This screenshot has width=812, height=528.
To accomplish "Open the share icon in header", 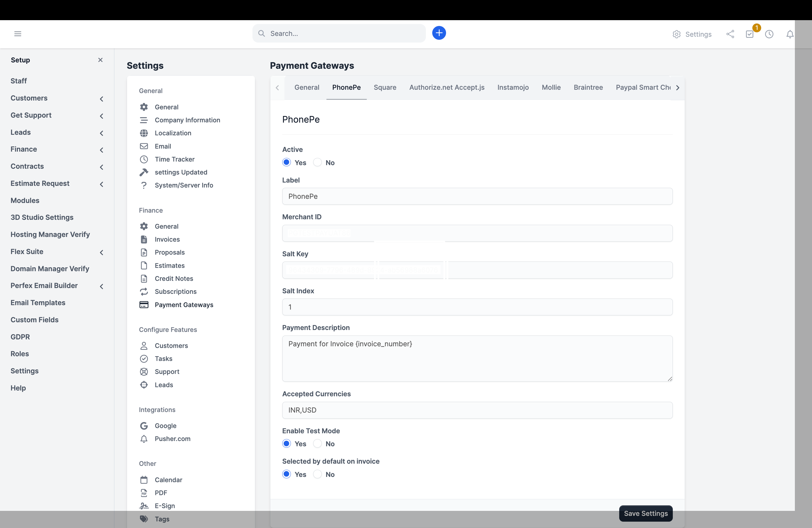I will coord(730,34).
